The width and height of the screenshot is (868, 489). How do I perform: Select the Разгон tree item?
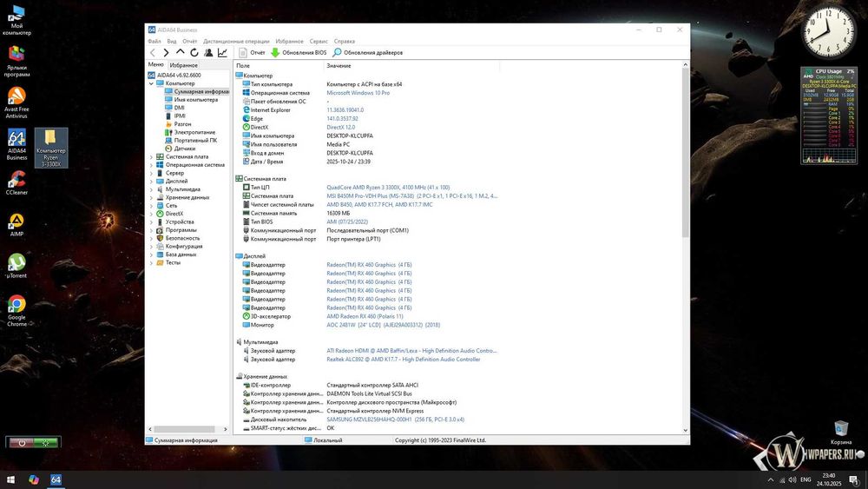coord(178,124)
